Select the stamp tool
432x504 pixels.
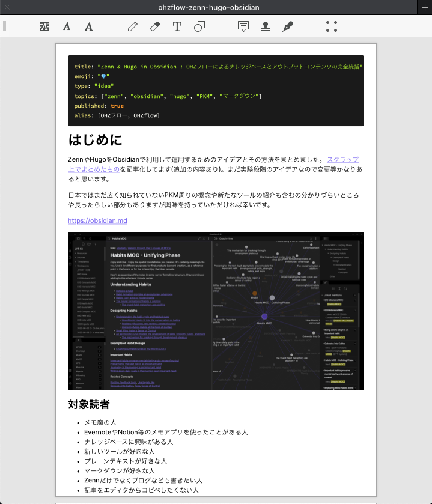click(x=265, y=26)
